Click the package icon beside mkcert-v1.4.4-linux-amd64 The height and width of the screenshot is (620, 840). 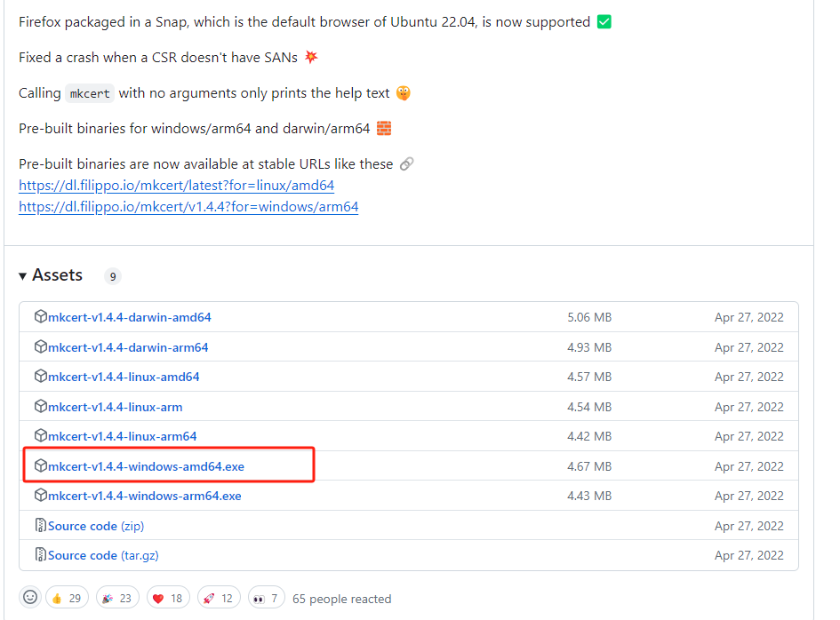pyautogui.click(x=41, y=376)
